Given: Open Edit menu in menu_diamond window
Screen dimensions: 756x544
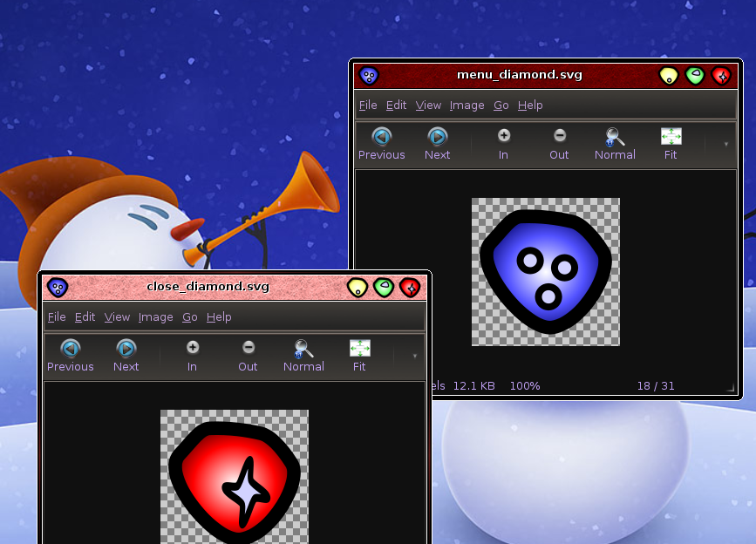Looking at the screenshot, I should (x=397, y=105).
